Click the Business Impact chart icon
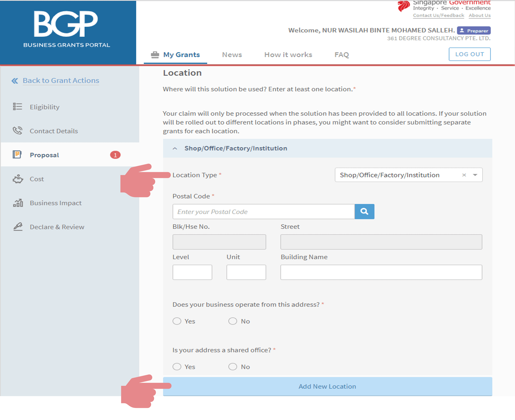Image resolution: width=515 pixels, height=420 pixels. [x=18, y=203]
